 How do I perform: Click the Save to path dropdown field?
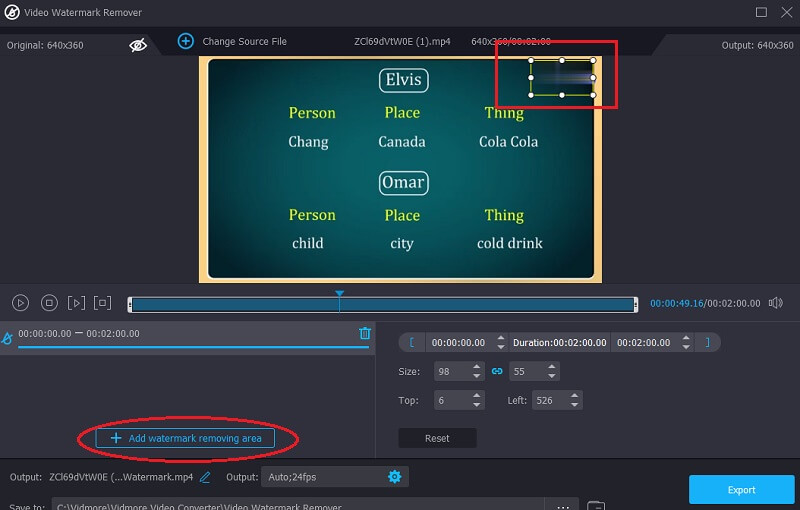(300, 505)
